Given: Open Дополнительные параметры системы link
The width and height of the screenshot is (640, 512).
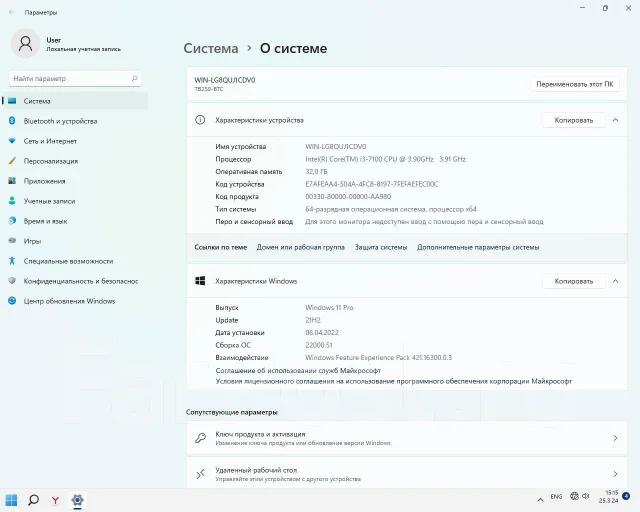Looking at the screenshot, I should [x=478, y=247].
